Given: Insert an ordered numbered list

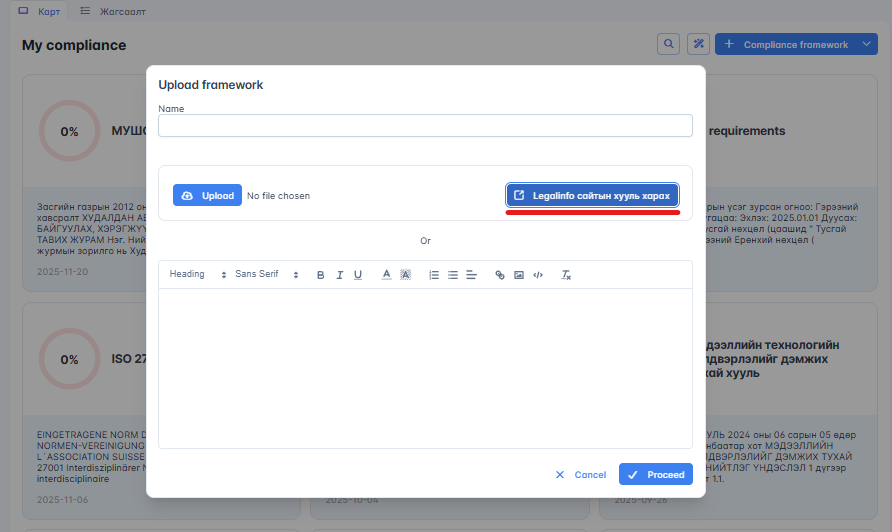Looking at the screenshot, I should pos(434,275).
